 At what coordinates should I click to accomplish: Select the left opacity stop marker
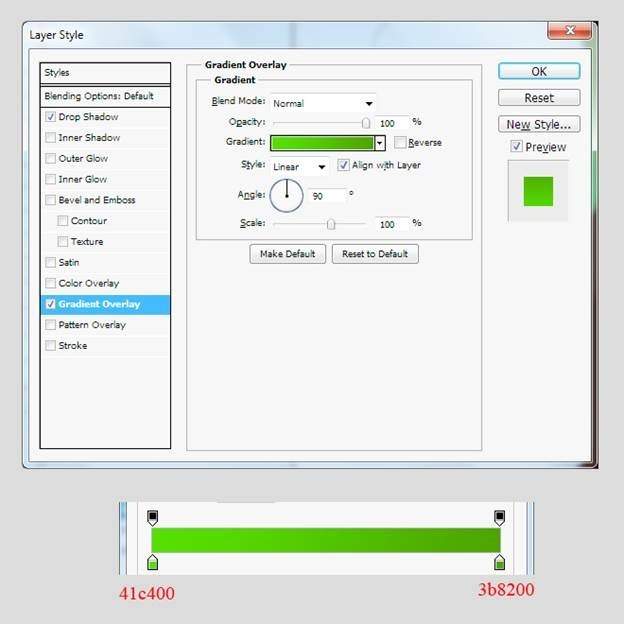point(153,517)
